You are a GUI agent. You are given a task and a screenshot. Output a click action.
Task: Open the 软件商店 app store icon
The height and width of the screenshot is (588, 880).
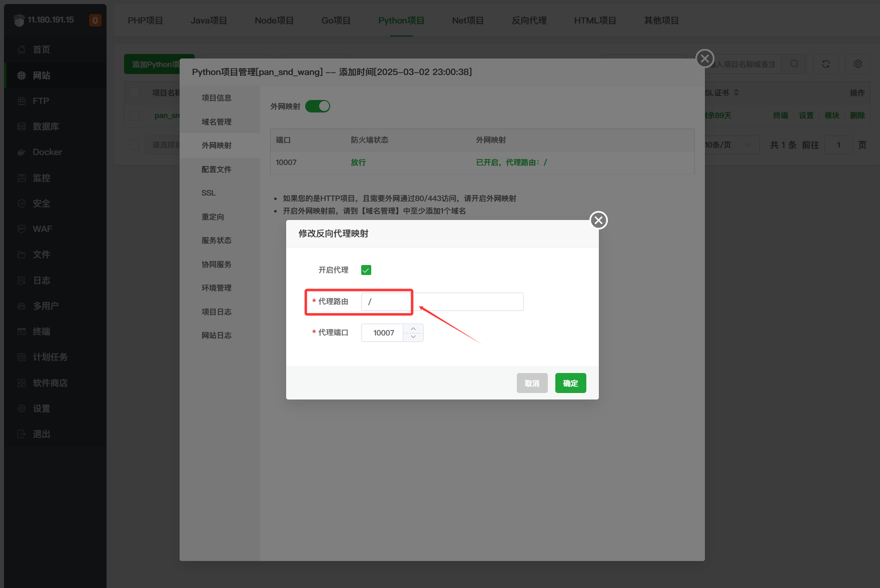tap(22, 383)
